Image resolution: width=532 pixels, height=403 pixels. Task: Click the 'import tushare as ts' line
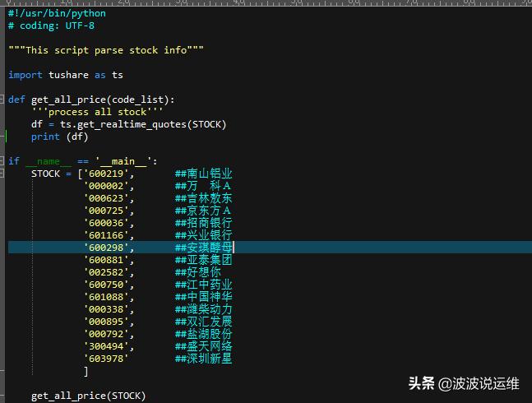[66, 75]
